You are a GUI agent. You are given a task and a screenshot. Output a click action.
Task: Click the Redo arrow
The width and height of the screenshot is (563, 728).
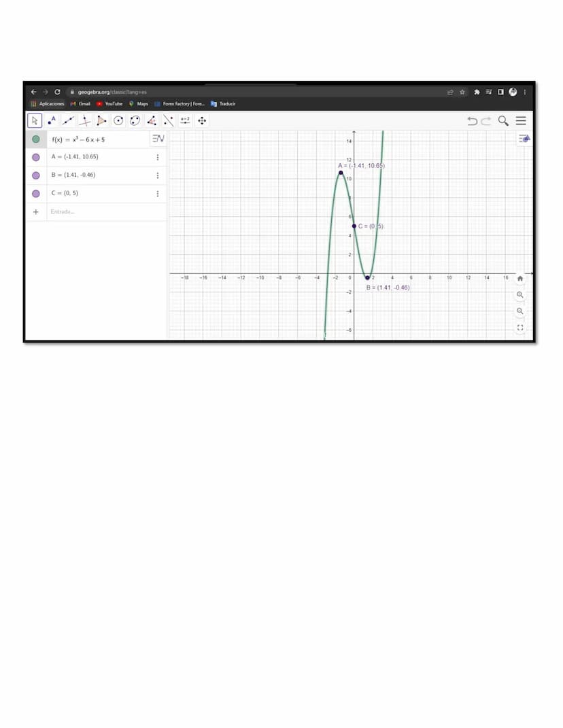pos(486,121)
